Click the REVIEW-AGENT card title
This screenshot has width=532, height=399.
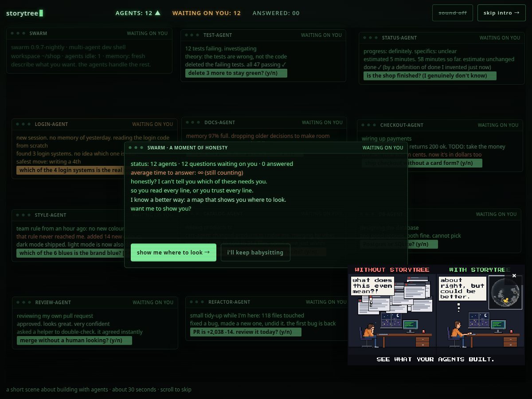coord(53,302)
